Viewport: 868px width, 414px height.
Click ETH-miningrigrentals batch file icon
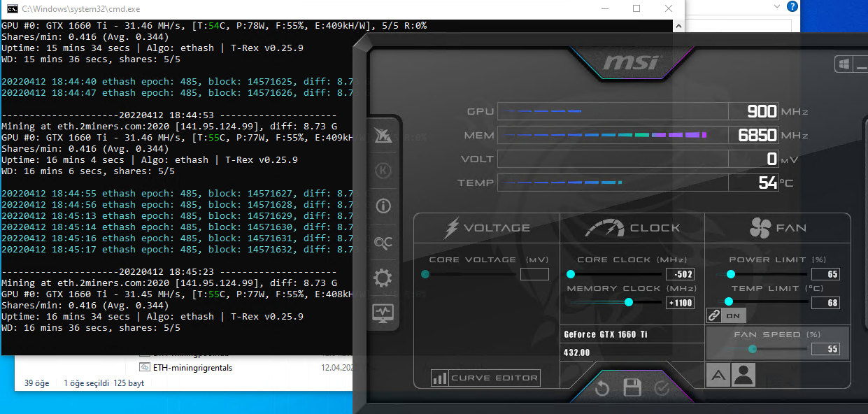145,367
